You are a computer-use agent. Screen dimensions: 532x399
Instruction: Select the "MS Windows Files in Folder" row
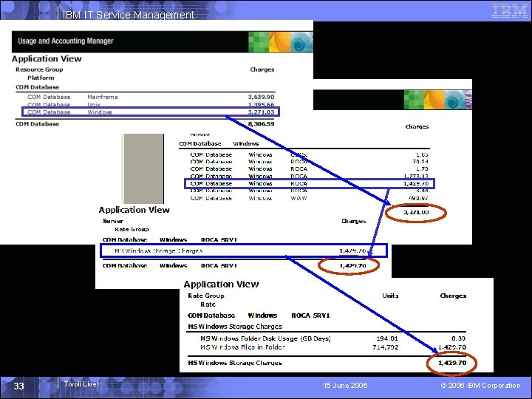[242, 347]
